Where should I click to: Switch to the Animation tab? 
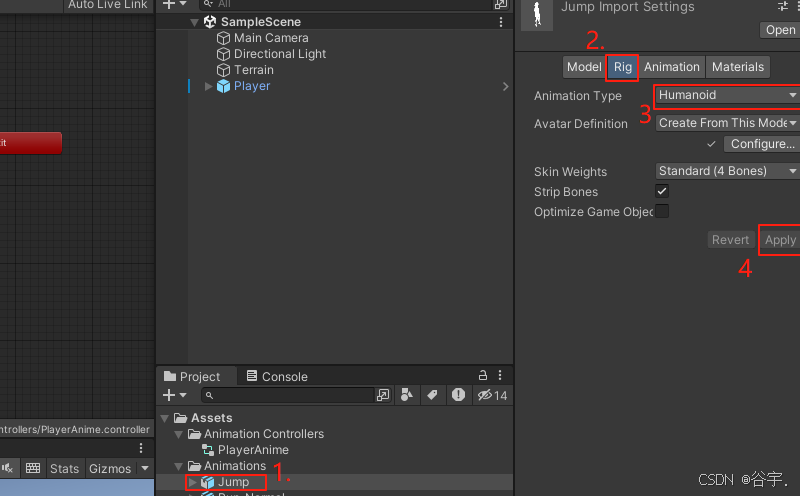(x=671, y=67)
